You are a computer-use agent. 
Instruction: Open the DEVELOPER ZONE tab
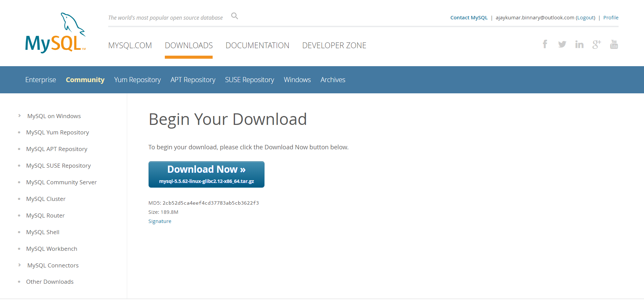tap(334, 45)
